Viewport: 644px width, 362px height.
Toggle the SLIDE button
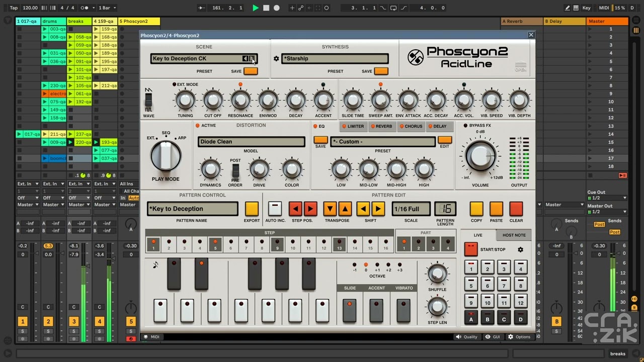coord(350,310)
